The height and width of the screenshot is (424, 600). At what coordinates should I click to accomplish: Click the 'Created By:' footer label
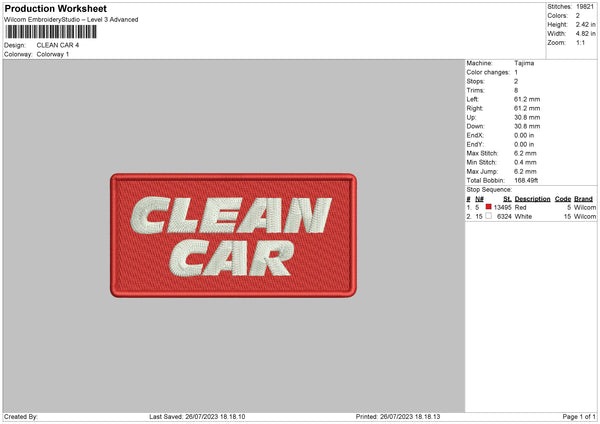pyautogui.click(x=21, y=417)
